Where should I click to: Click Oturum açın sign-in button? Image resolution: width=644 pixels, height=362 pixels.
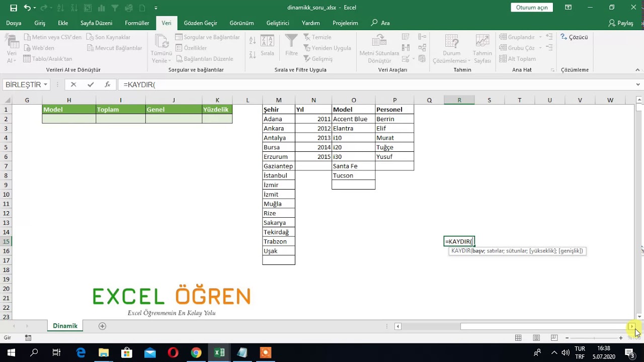pyautogui.click(x=532, y=8)
